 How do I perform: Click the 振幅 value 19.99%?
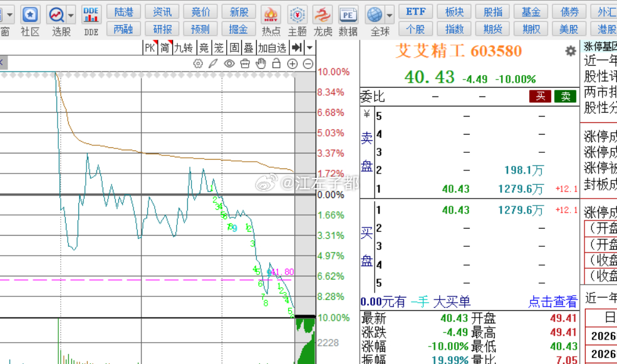point(450,360)
